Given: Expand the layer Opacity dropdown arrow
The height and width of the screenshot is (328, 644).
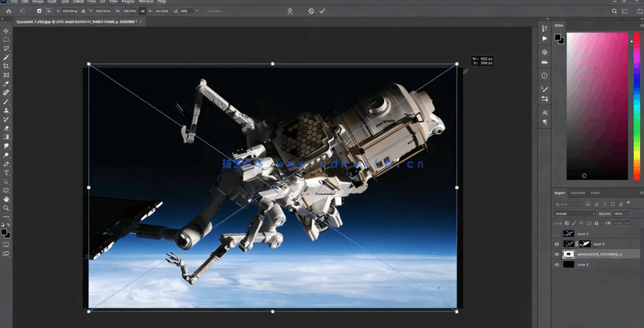Looking at the screenshot, I should (x=627, y=214).
